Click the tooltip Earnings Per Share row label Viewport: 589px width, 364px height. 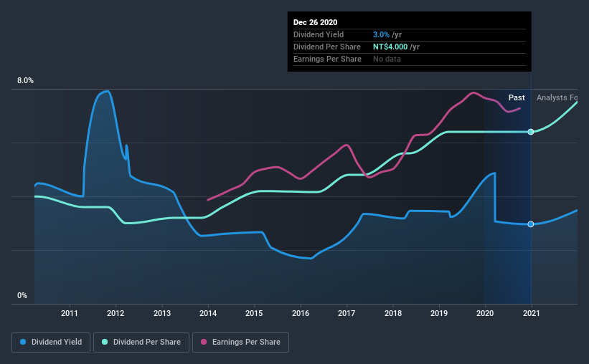point(327,59)
